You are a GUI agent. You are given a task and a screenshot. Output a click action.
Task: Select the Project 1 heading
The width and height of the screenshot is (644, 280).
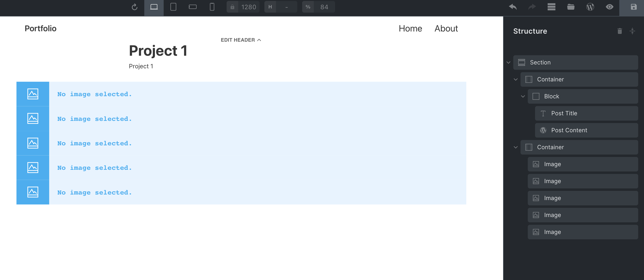pyautogui.click(x=158, y=51)
